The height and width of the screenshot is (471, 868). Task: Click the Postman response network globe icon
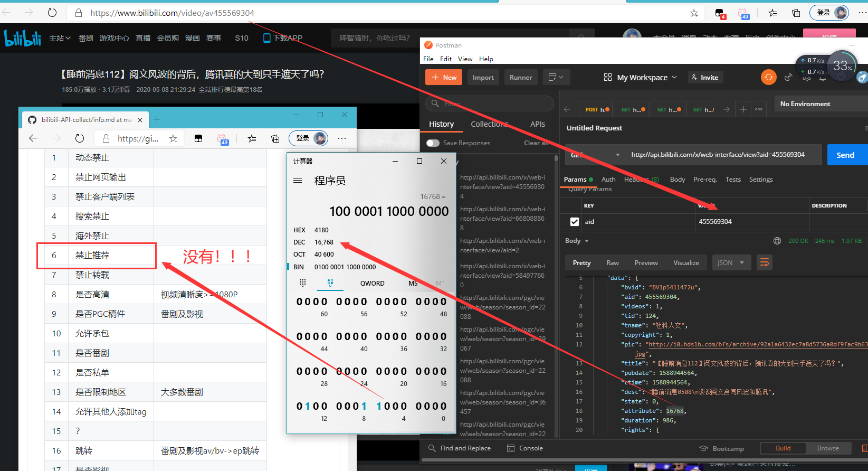coord(777,241)
